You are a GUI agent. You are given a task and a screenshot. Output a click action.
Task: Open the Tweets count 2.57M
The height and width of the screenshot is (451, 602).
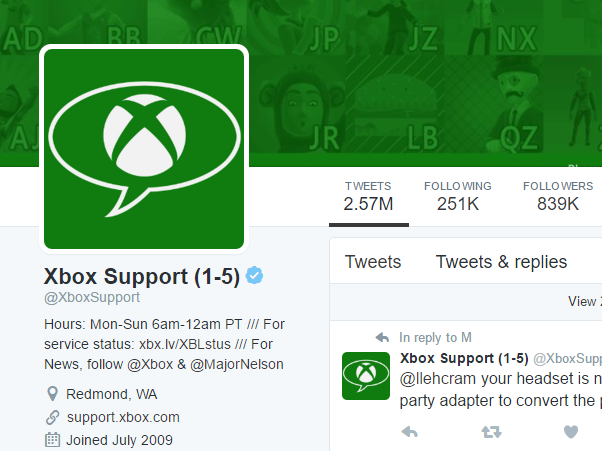coord(367,196)
